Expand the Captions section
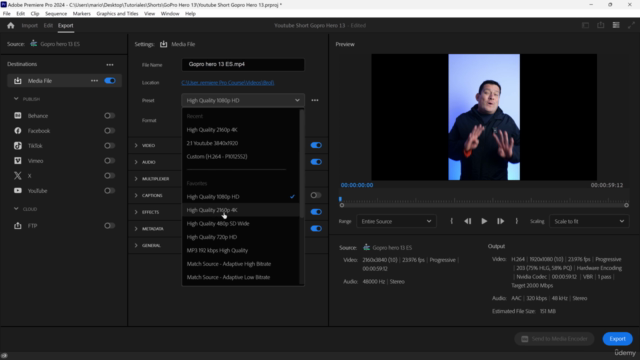Viewport: 640px width, 360px height. click(136, 196)
